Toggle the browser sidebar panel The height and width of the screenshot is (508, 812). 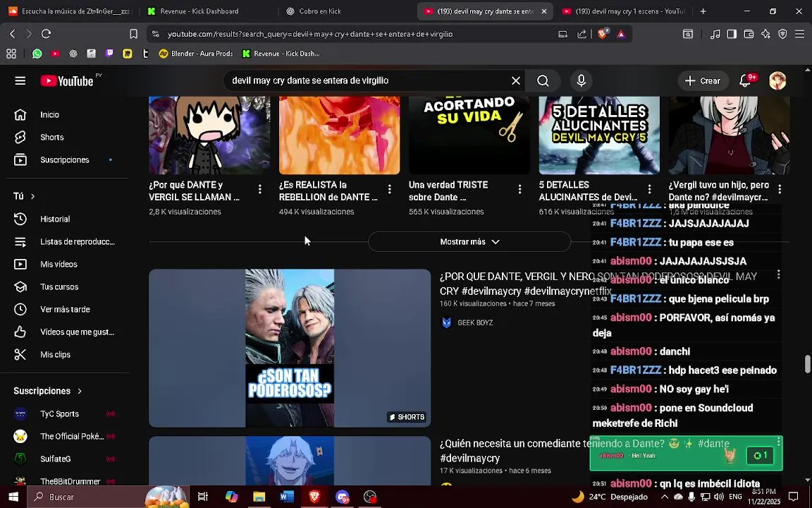coord(732,34)
